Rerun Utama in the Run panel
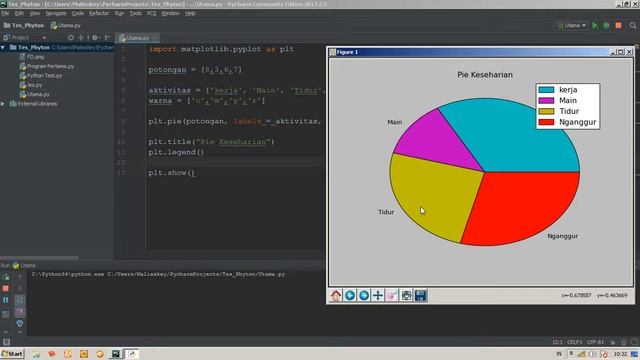 (6, 277)
